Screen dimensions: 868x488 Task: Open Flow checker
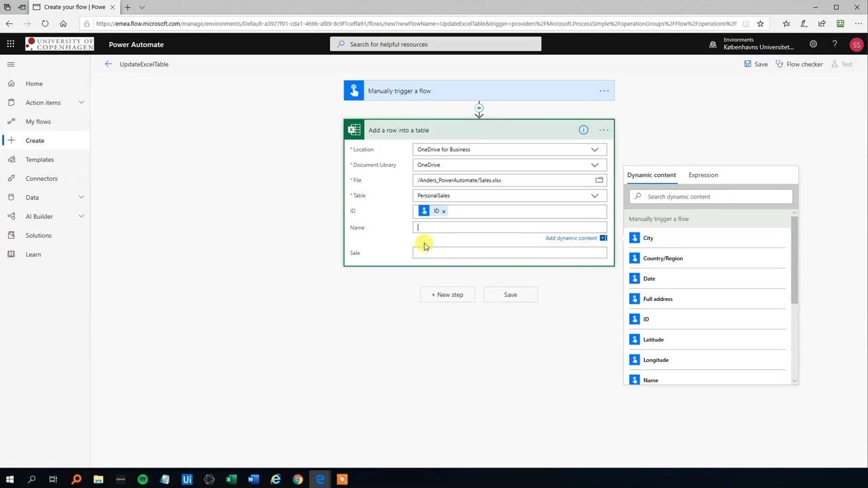point(799,64)
